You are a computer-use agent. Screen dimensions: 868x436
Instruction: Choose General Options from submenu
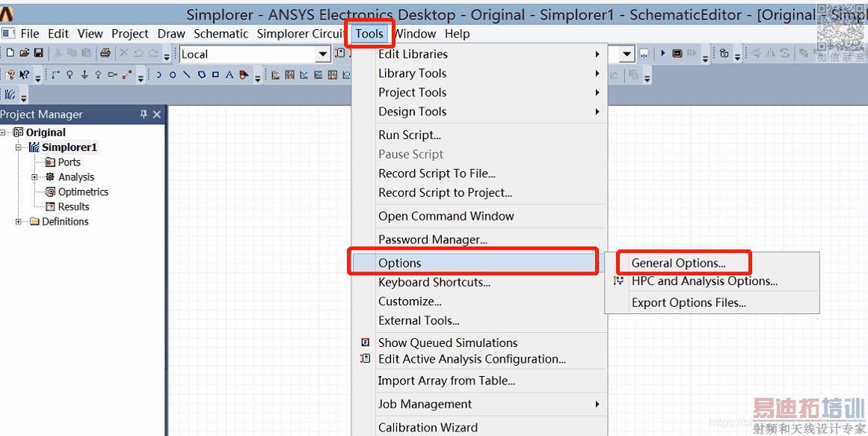[679, 263]
